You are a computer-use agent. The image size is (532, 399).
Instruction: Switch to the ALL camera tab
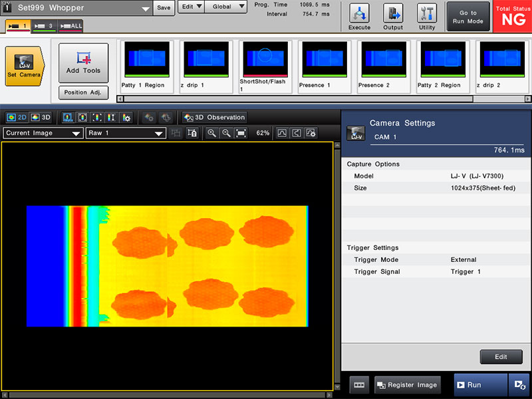pos(70,26)
